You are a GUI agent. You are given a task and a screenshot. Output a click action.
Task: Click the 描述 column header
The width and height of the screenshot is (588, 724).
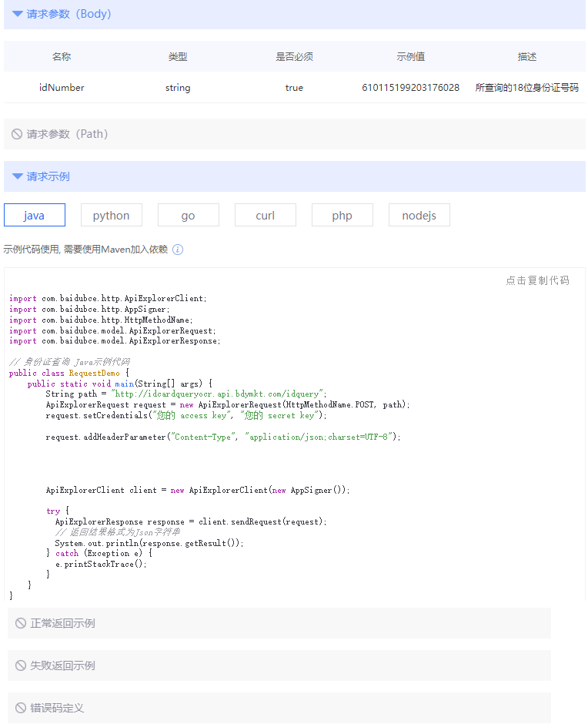527,57
